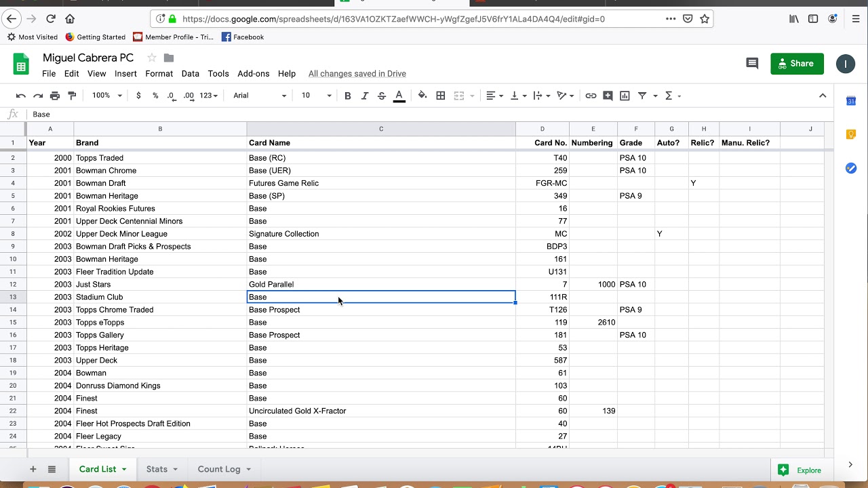Open the Arial font dropdown
This screenshot has width=868, height=488.
[x=260, y=96]
